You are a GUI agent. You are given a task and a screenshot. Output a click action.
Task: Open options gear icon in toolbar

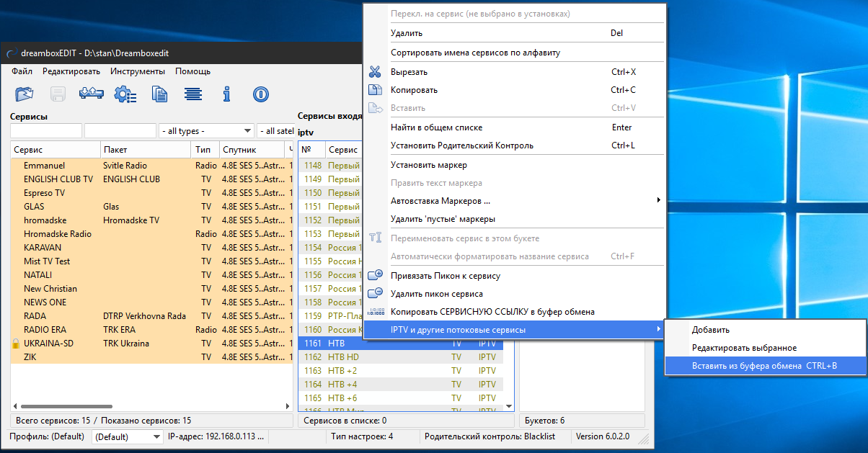pyautogui.click(x=125, y=94)
